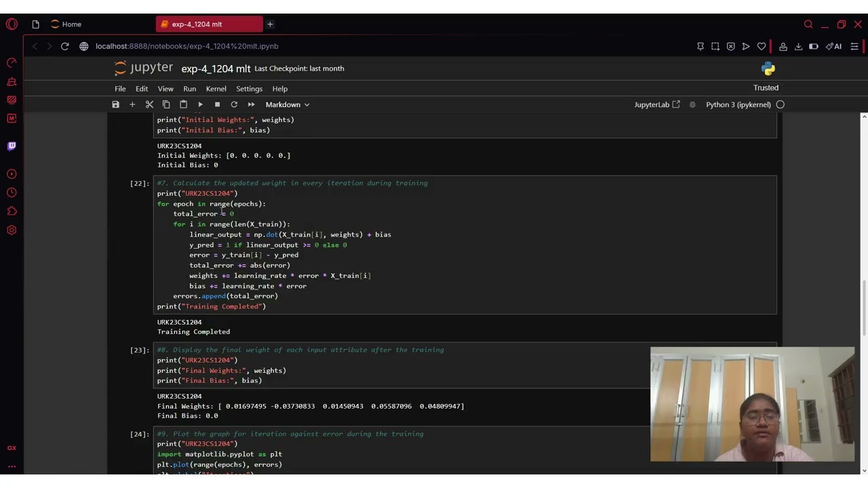Image resolution: width=868 pixels, height=488 pixels.
Task: Restart the kernel with the circular arrow icon
Action: [x=234, y=104]
